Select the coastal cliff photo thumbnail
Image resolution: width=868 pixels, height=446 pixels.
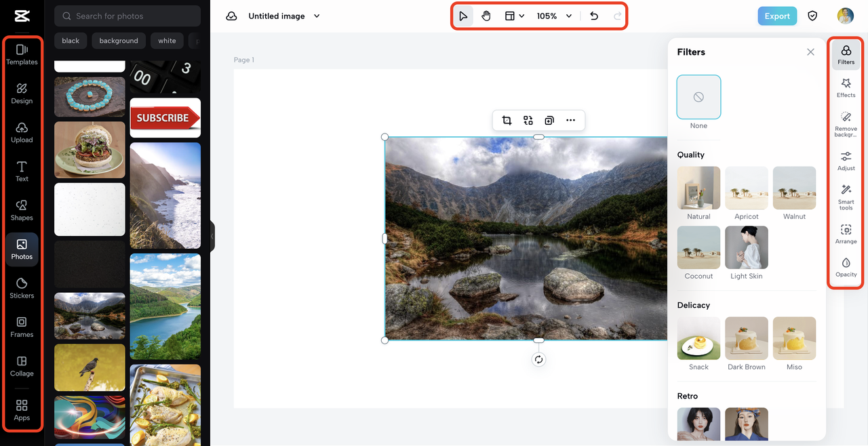(x=165, y=195)
